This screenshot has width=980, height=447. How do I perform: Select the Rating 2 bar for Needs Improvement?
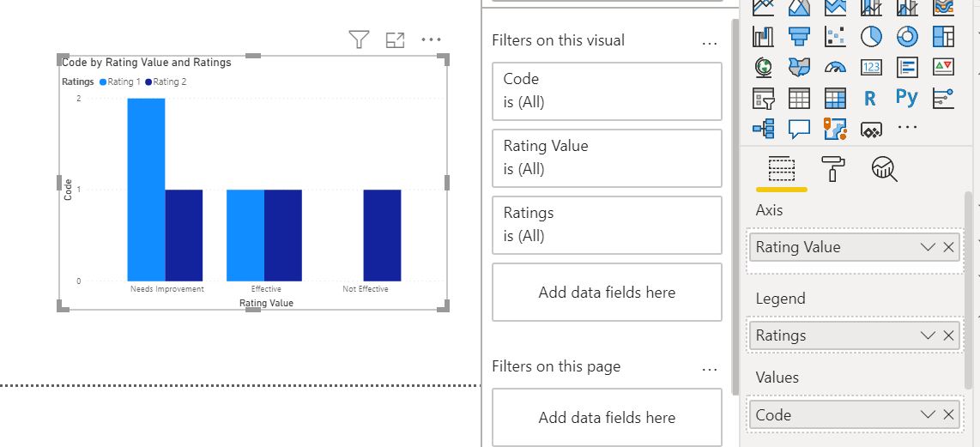[184, 235]
